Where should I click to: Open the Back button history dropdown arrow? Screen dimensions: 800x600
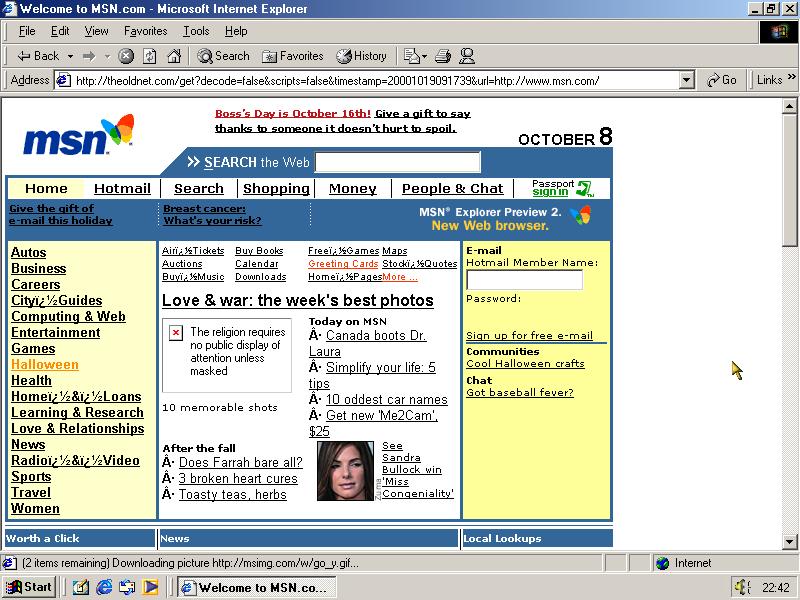click(x=69, y=56)
